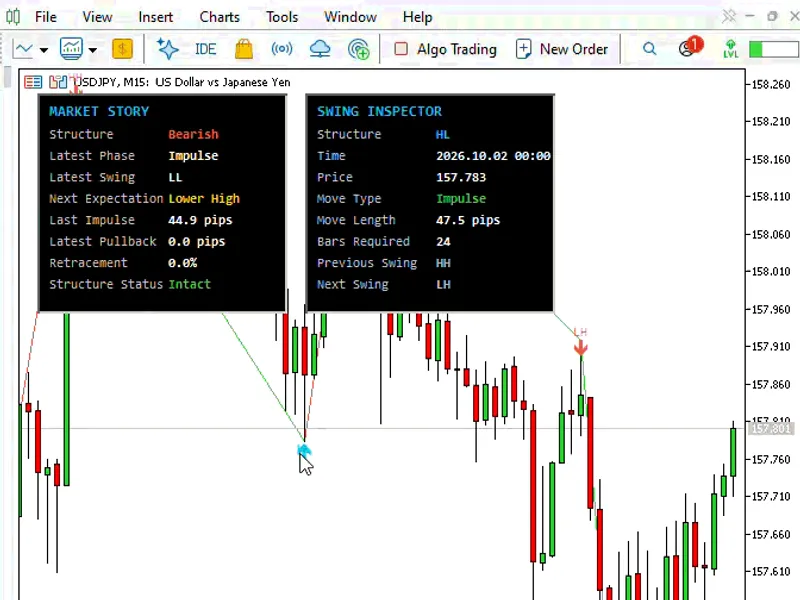Open the IDE MetaEditor
The image size is (800, 600).
(206, 49)
